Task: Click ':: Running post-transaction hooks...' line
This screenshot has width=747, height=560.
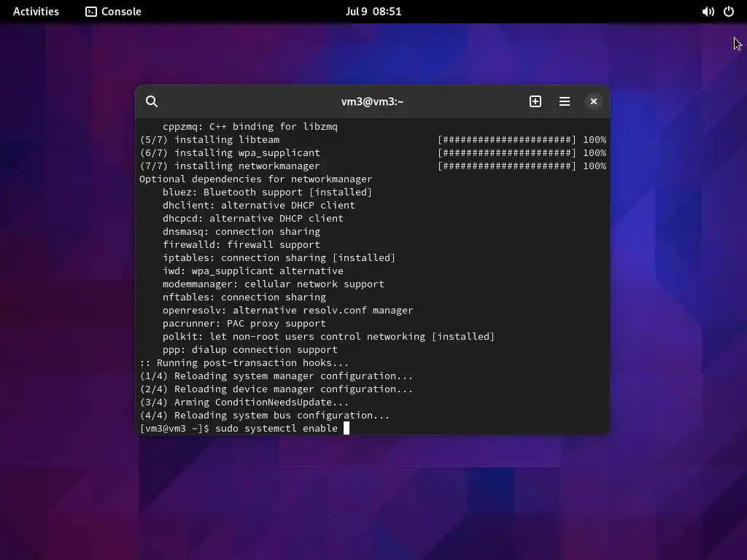Action: click(x=244, y=363)
